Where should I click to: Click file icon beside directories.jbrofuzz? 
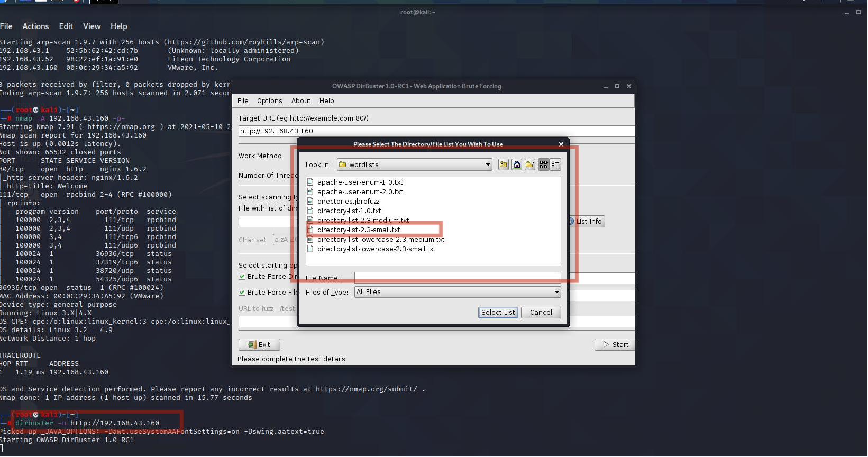pos(310,202)
